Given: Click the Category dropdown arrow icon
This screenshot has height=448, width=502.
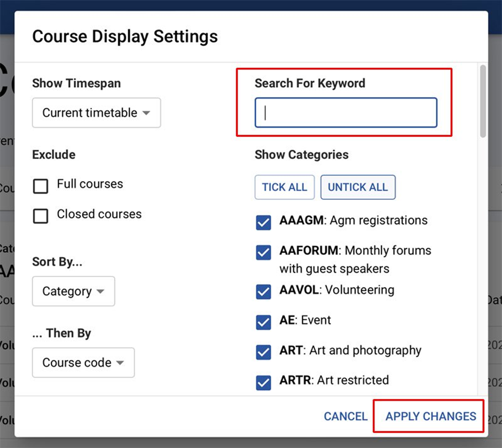Looking at the screenshot, I should click(100, 292).
